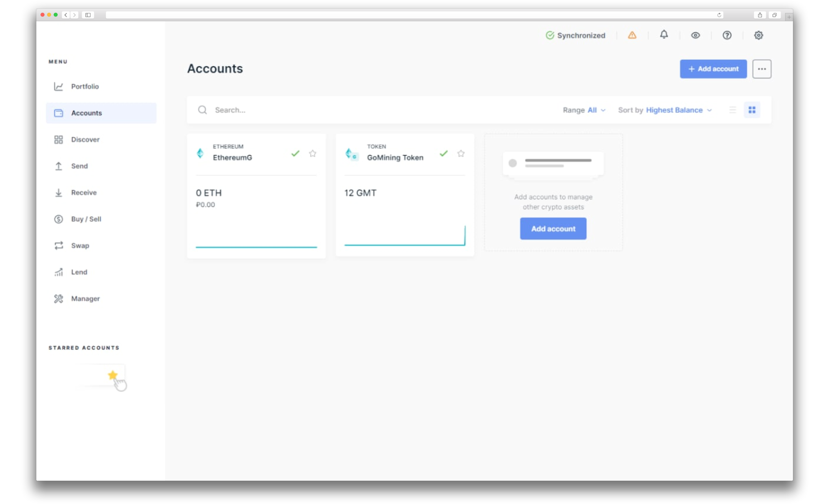This screenshot has height=504, width=830.
Task: Open the settings gear icon
Action: pyautogui.click(x=759, y=35)
